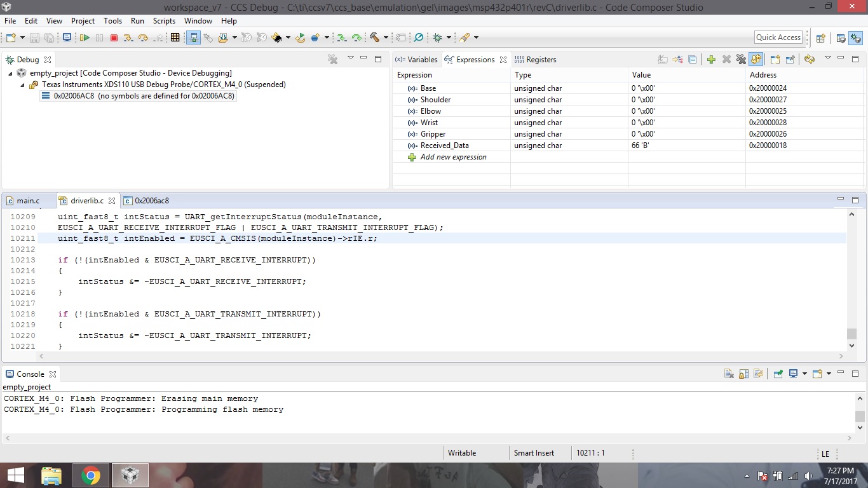
Task: Click the volume icon in system tray
Action: point(808,476)
